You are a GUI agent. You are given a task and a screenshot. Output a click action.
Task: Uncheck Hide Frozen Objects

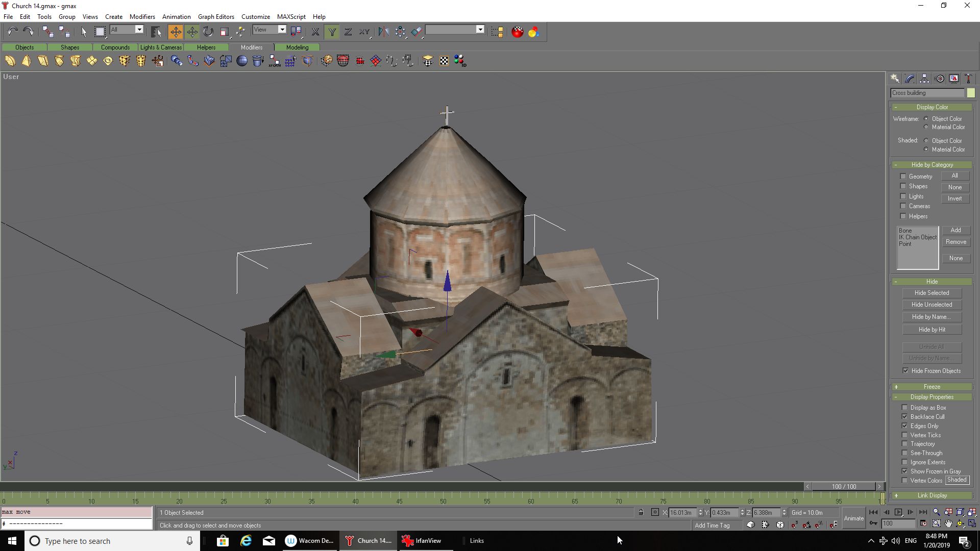click(x=905, y=371)
